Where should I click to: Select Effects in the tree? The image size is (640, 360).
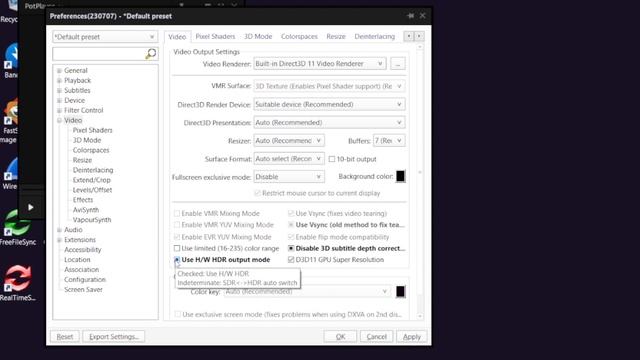83,200
